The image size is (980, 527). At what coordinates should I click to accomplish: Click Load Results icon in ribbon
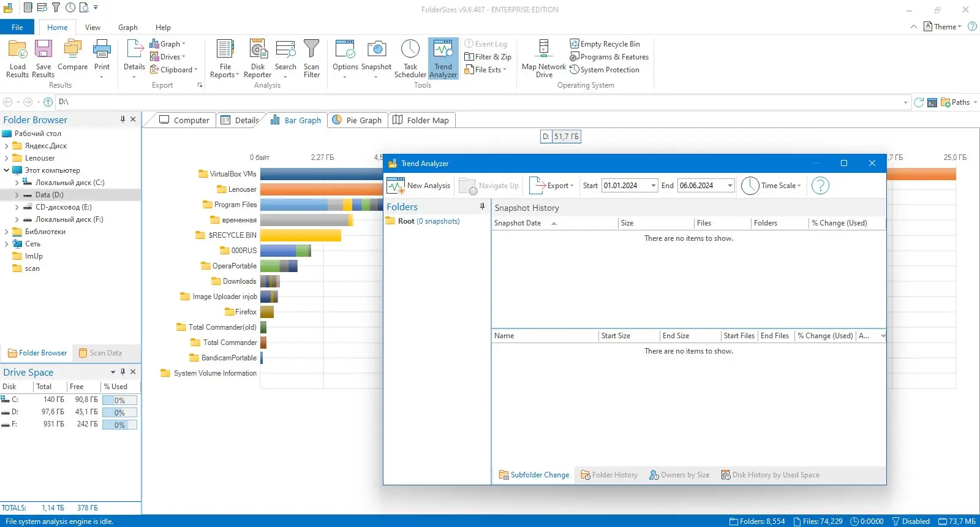pos(17,59)
